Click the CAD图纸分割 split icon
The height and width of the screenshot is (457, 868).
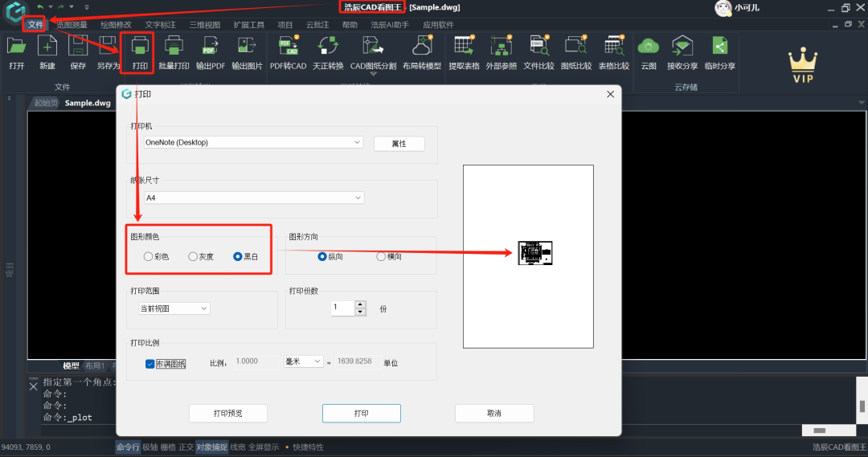[373, 46]
